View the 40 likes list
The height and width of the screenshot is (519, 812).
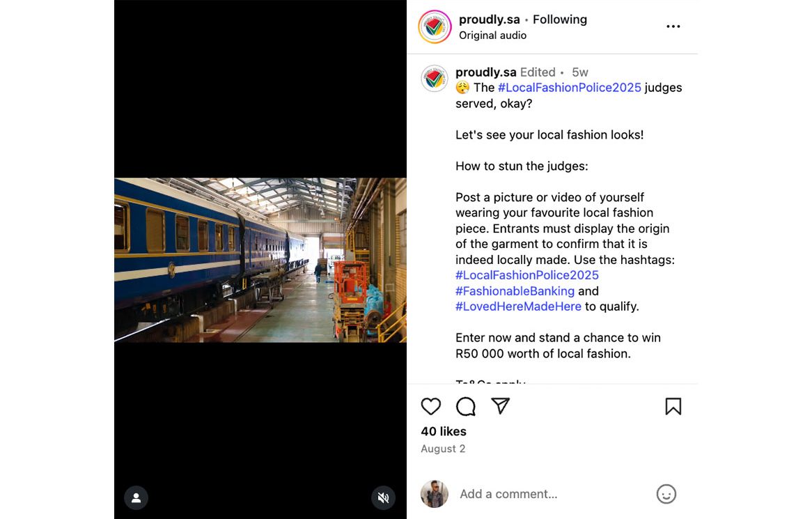444,431
